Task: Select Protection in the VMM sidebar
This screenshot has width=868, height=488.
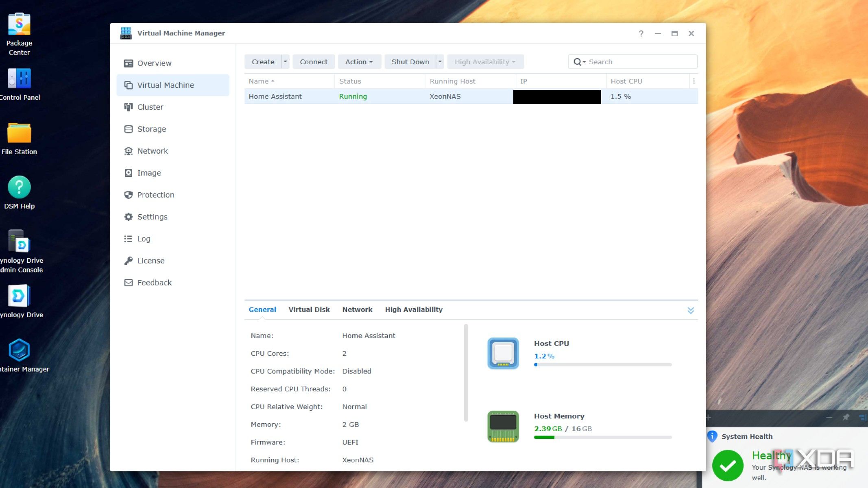Action: click(x=155, y=195)
